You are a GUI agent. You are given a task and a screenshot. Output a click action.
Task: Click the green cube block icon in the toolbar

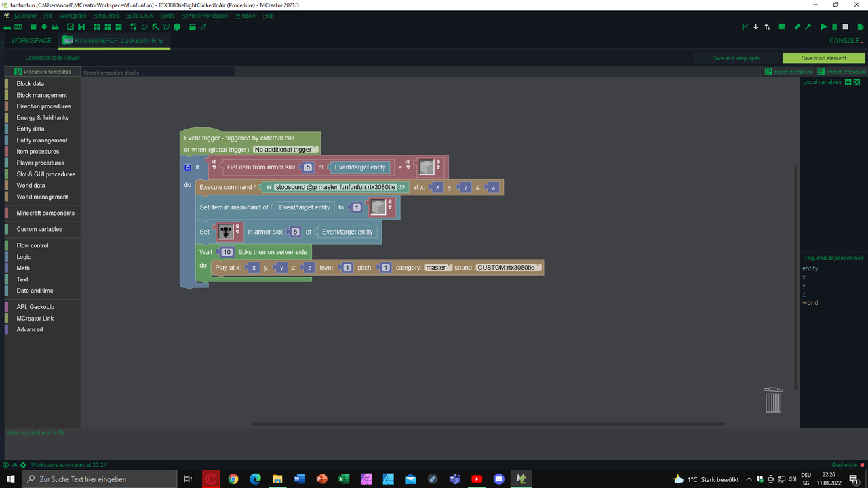coord(177,27)
